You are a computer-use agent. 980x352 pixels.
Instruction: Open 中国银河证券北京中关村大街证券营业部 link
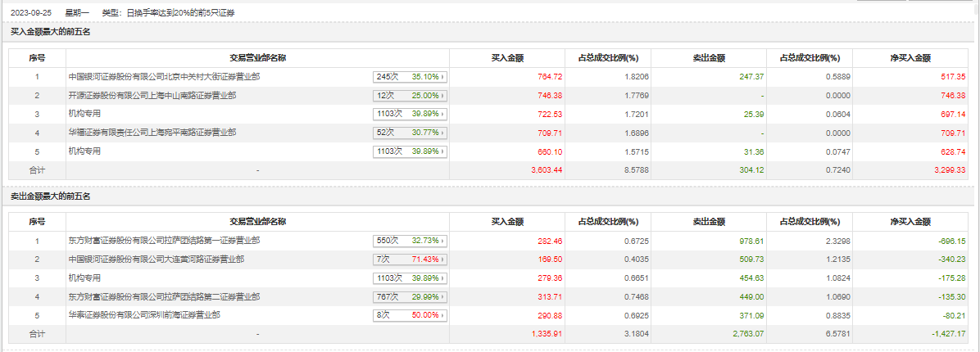tap(165, 77)
